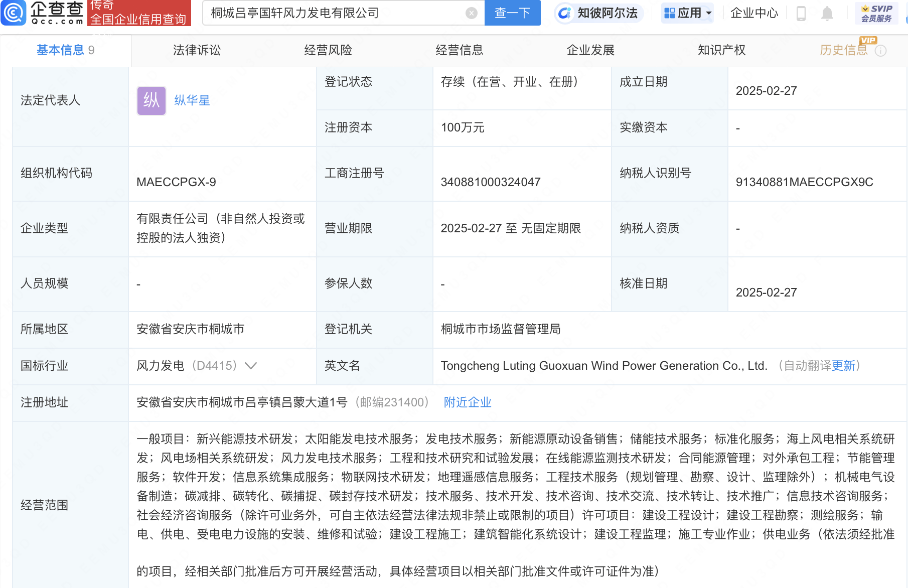Click the 查一下 search button

[x=512, y=13]
